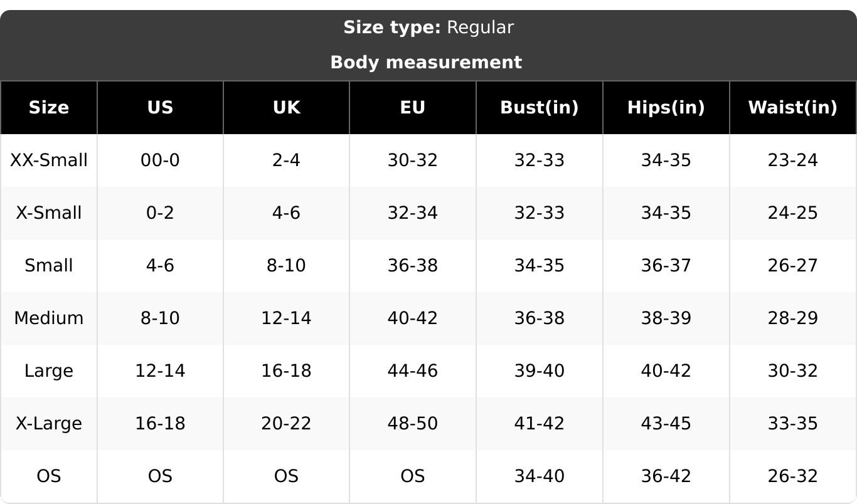
Task: Click the Bust(in) column header
Action: click(x=539, y=107)
